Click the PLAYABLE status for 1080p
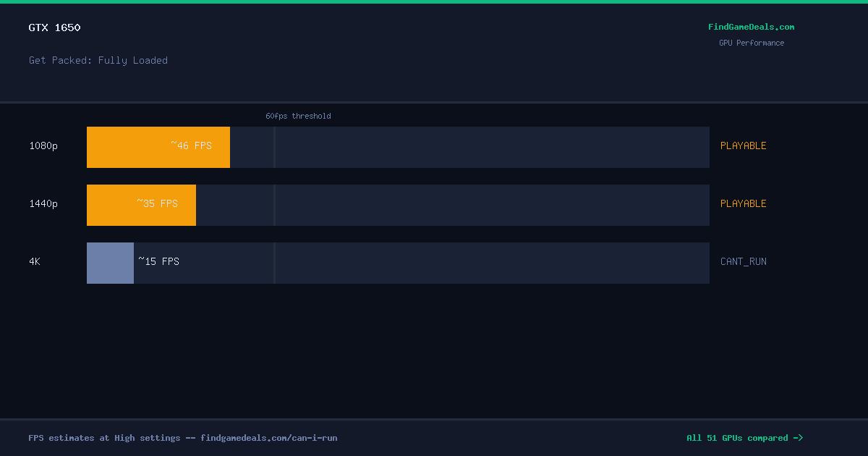868x456 pixels. click(x=744, y=145)
